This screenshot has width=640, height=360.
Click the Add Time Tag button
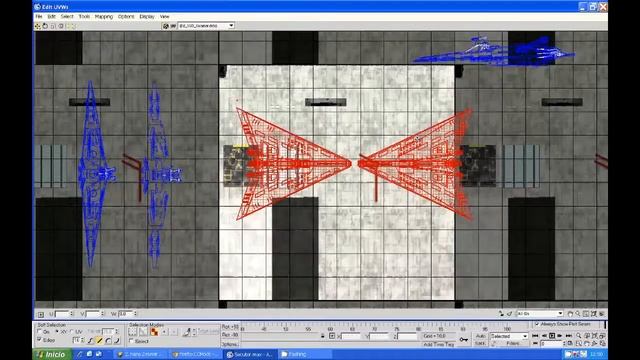click(438, 344)
